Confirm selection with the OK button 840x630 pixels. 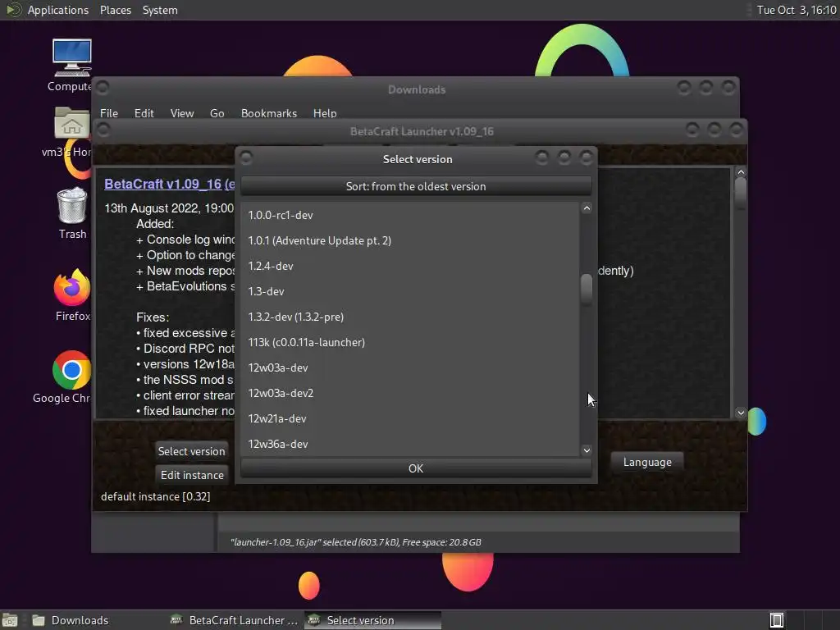[416, 468]
